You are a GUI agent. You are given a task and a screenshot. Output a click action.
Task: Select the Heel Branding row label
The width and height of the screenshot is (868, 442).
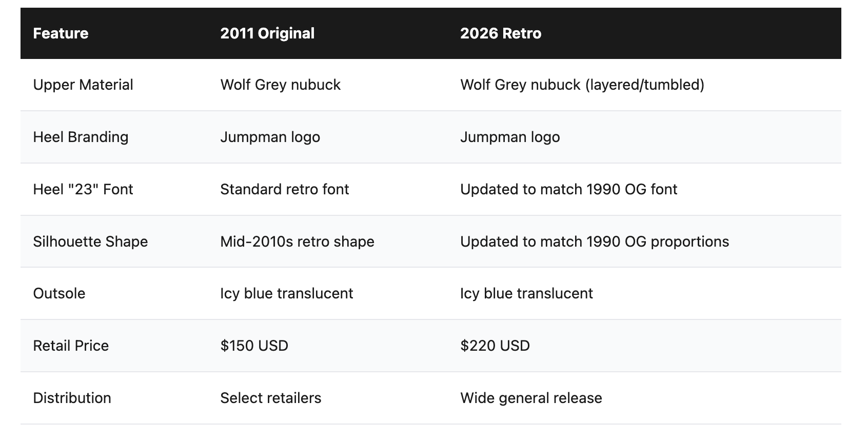pyautogui.click(x=81, y=137)
